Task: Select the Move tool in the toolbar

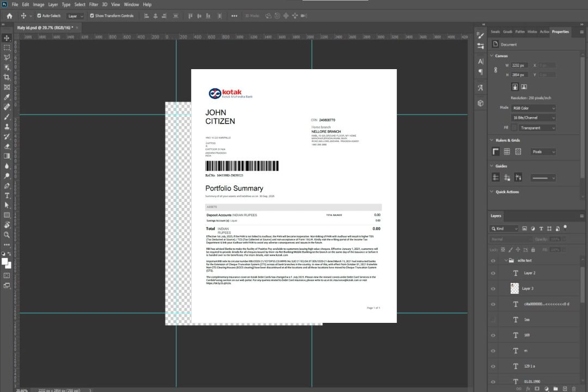Action: (7, 38)
